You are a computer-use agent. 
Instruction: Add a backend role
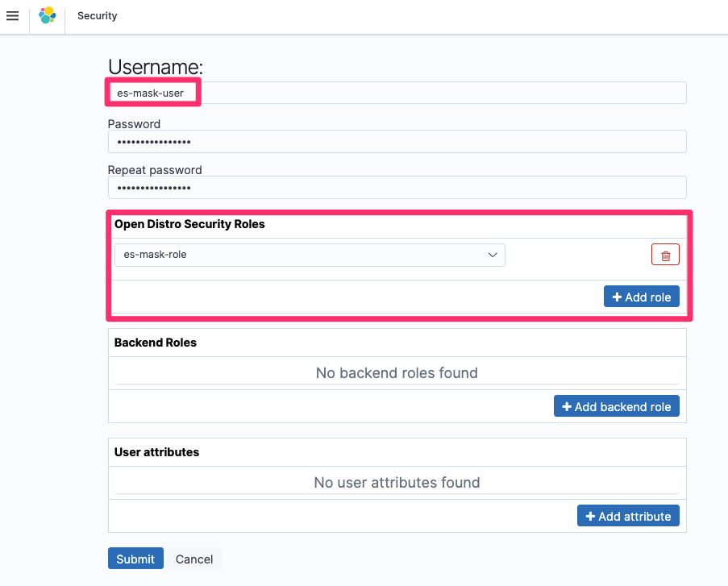tap(616, 405)
